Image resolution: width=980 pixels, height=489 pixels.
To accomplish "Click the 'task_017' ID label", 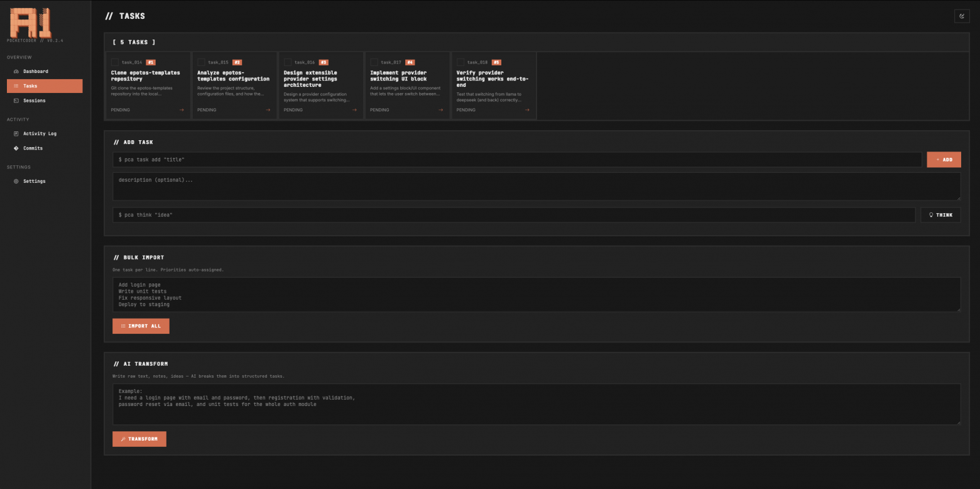I will (x=391, y=63).
